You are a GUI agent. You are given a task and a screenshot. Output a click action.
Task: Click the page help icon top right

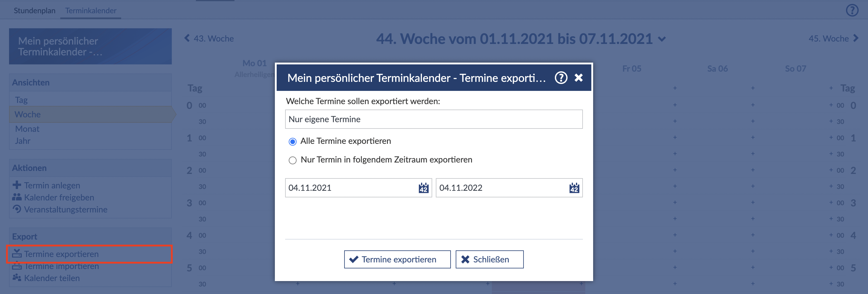coord(852,11)
